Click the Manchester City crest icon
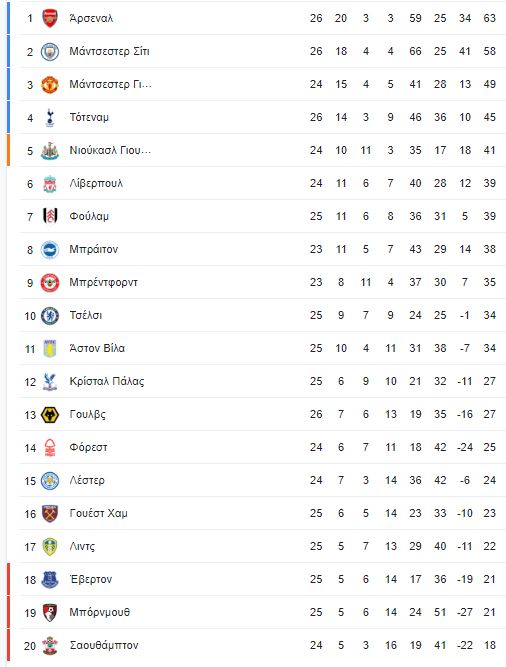The height and width of the screenshot is (667, 506). pos(50,51)
